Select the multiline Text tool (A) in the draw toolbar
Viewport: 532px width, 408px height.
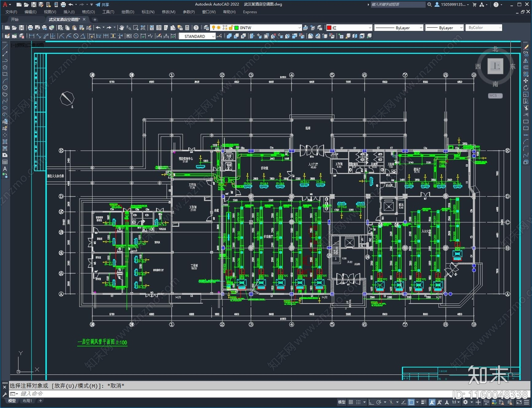(5, 169)
